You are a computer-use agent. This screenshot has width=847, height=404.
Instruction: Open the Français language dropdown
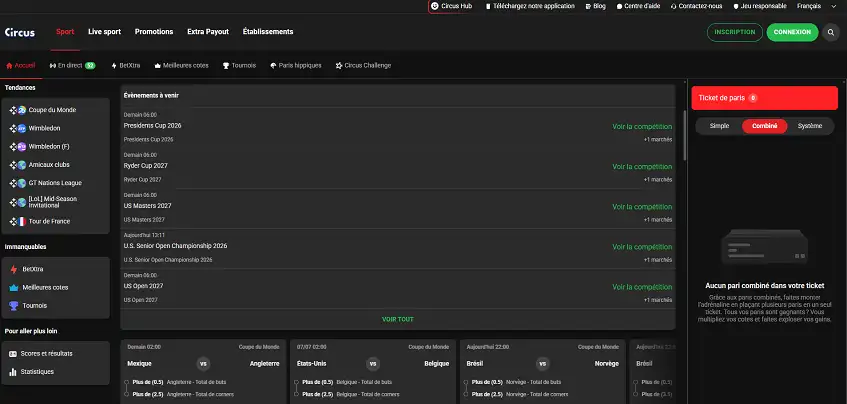click(x=816, y=6)
